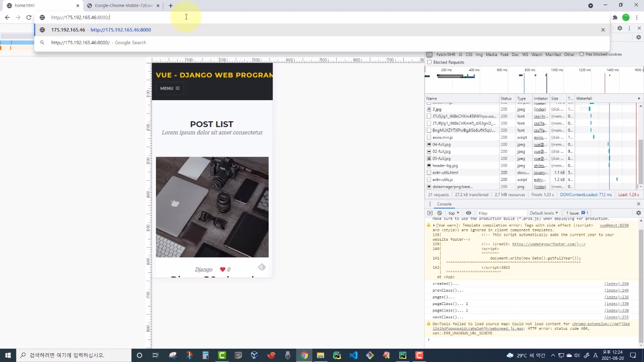This screenshot has height=362, width=644.
Task: Create a live expression with the eye icon
Action: coord(468,213)
